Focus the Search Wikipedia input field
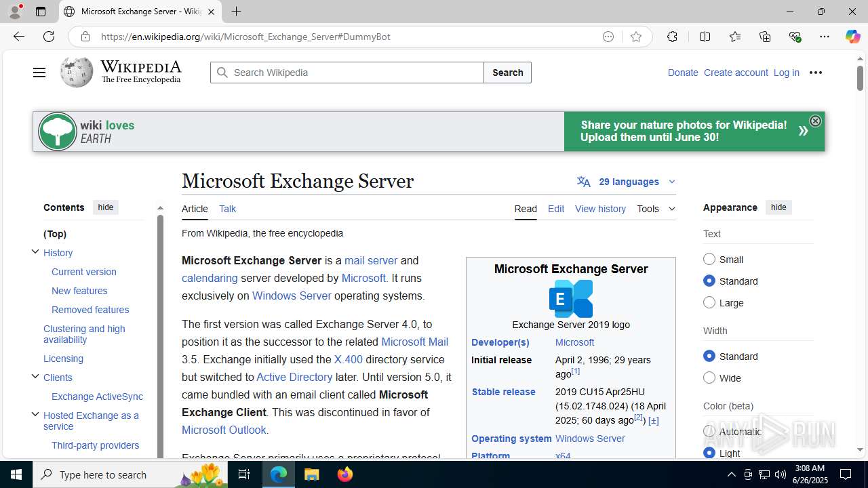The width and height of the screenshot is (868, 488). (347, 73)
